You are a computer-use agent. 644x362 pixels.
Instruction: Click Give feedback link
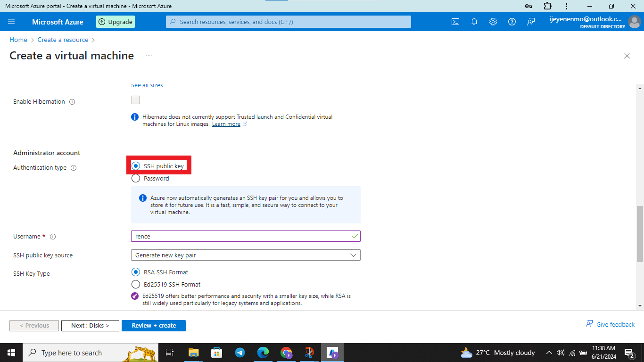tap(610, 324)
